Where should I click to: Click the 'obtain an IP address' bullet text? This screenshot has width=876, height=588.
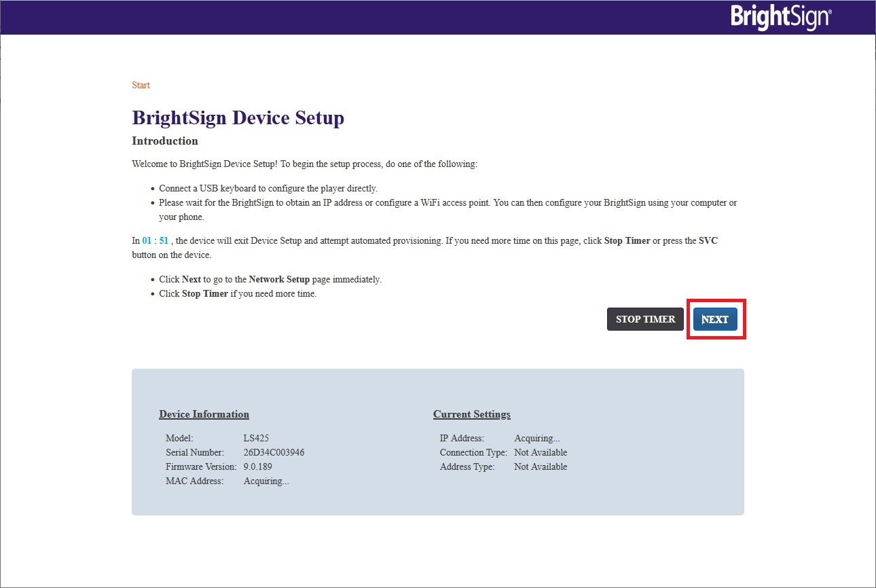pos(448,210)
